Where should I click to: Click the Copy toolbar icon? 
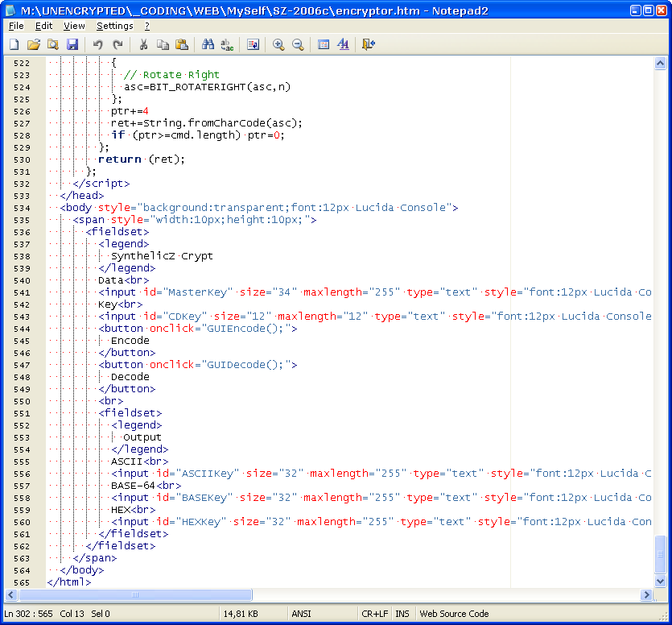pos(163,44)
